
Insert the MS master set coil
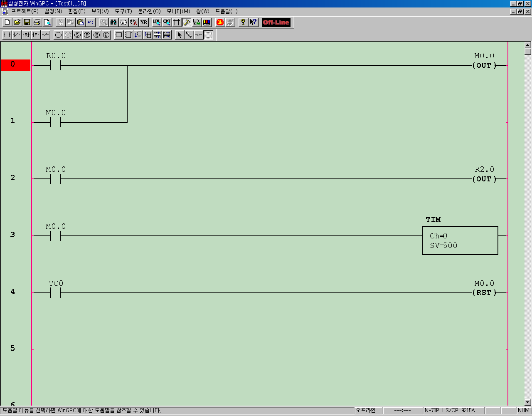click(x=96, y=35)
